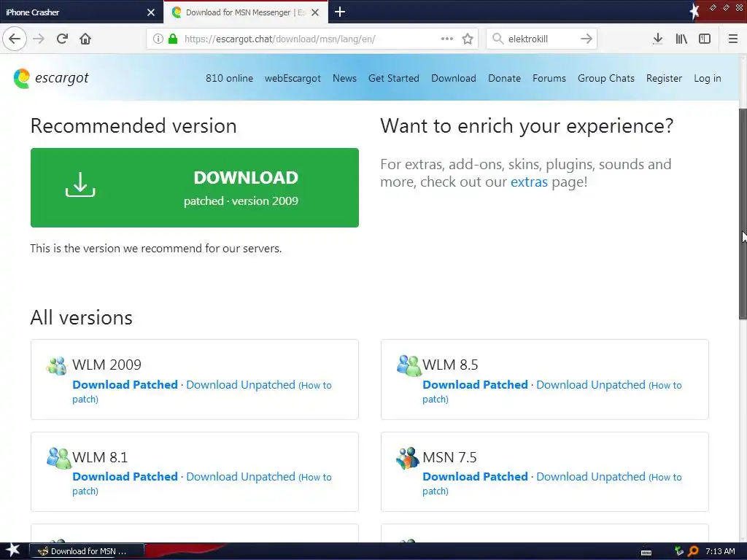747x560 pixels.
Task: Click the system tray network icon
Action: [679, 551]
